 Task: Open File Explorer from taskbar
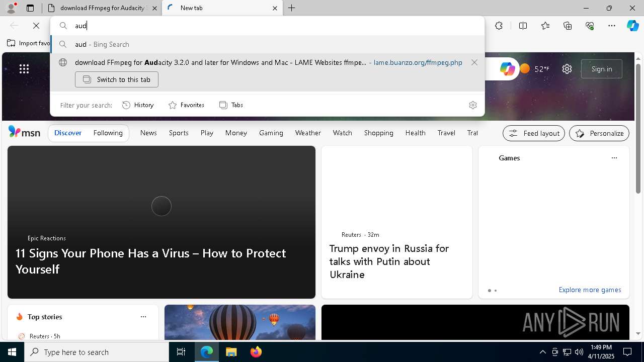(231, 352)
